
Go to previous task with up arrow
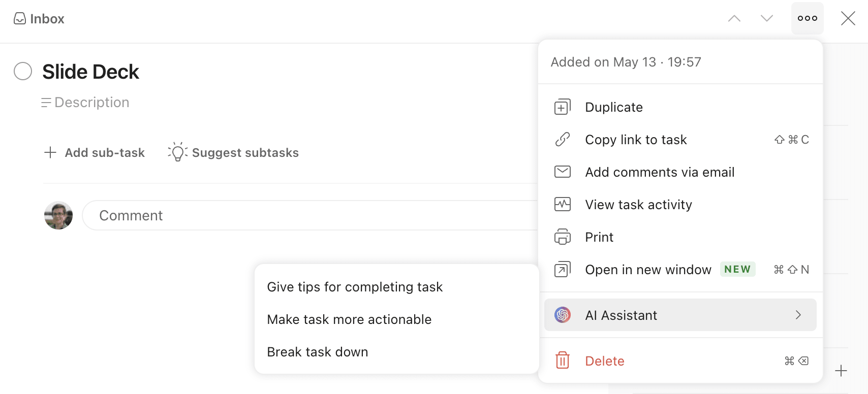[x=734, y=19]
